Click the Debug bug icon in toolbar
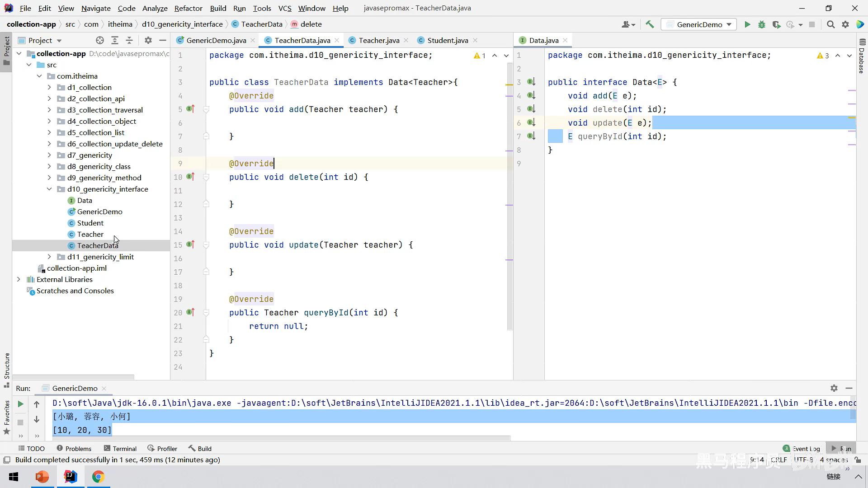This screenshot has height=488, width=868. (x=762, y=24)
